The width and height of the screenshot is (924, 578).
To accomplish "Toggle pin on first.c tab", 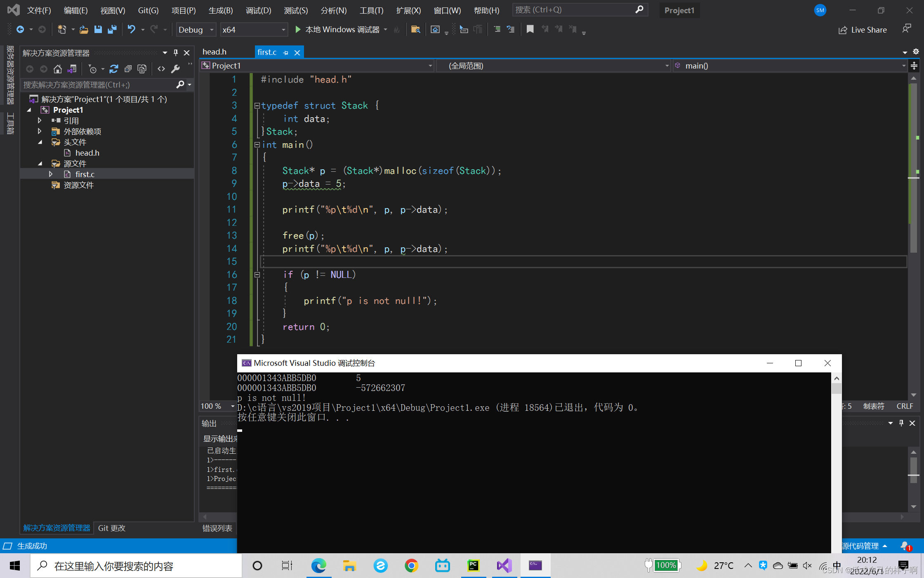I will (285, 52).
